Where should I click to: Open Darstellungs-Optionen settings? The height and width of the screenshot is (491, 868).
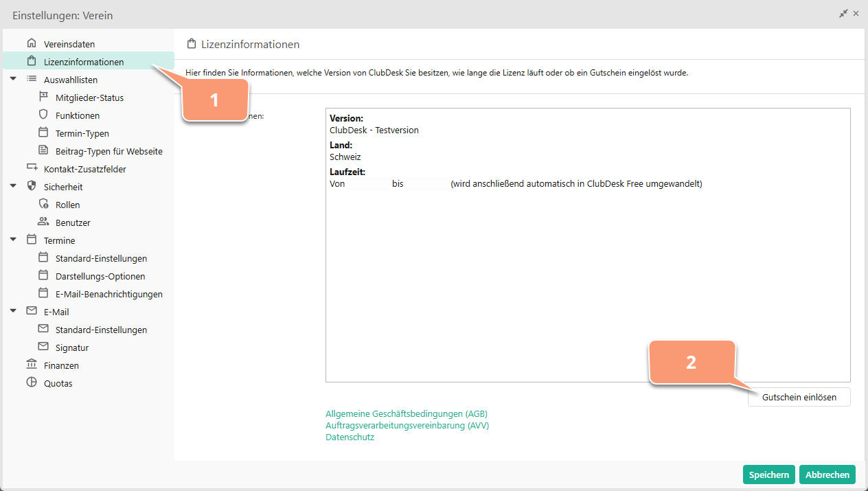(100, 276)
